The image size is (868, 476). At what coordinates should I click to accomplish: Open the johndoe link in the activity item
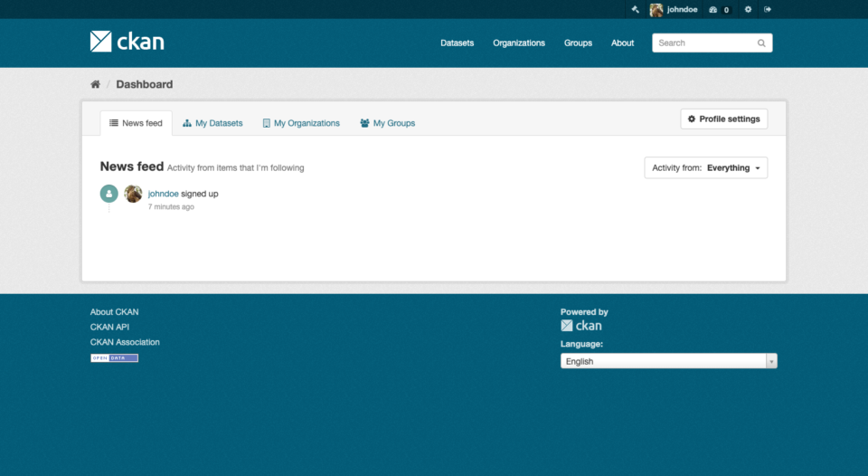coord(163,194)
